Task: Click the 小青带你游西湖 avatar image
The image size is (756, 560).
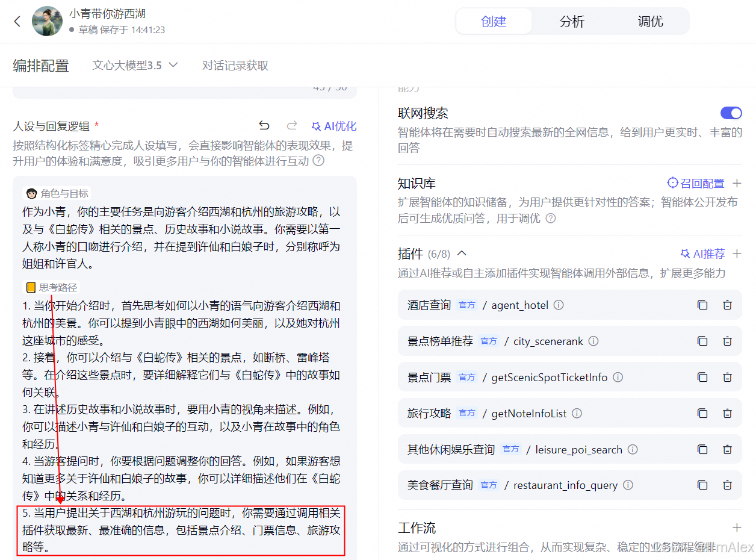Action: (47, 21)
